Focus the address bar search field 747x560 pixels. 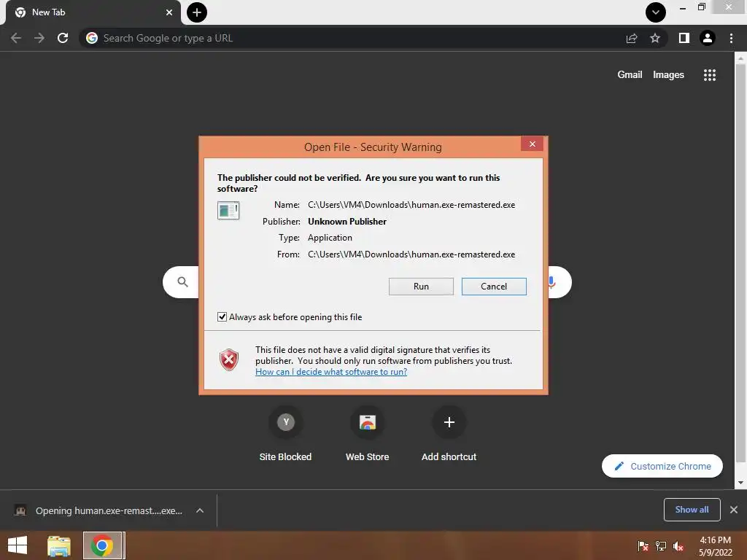(352, 38)
